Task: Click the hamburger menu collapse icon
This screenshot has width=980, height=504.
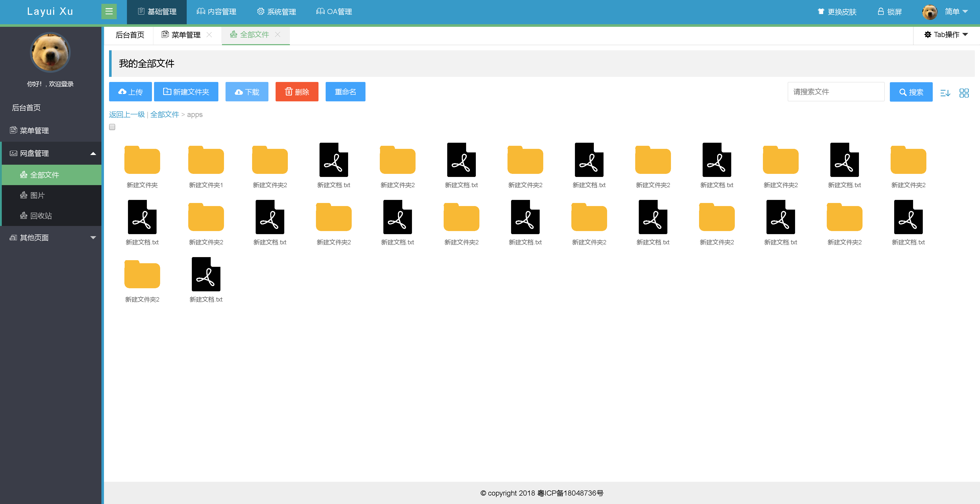Action: (109, 11)
